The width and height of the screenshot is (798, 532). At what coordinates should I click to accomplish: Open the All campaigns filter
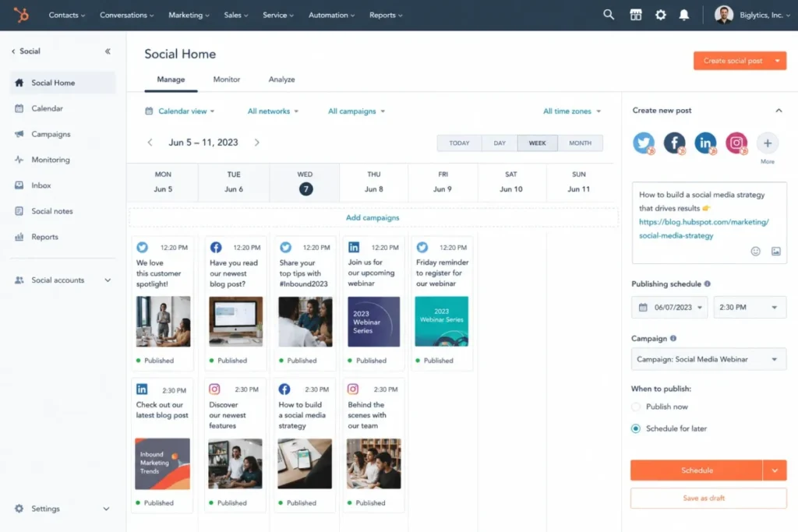(x=356, y=111)
